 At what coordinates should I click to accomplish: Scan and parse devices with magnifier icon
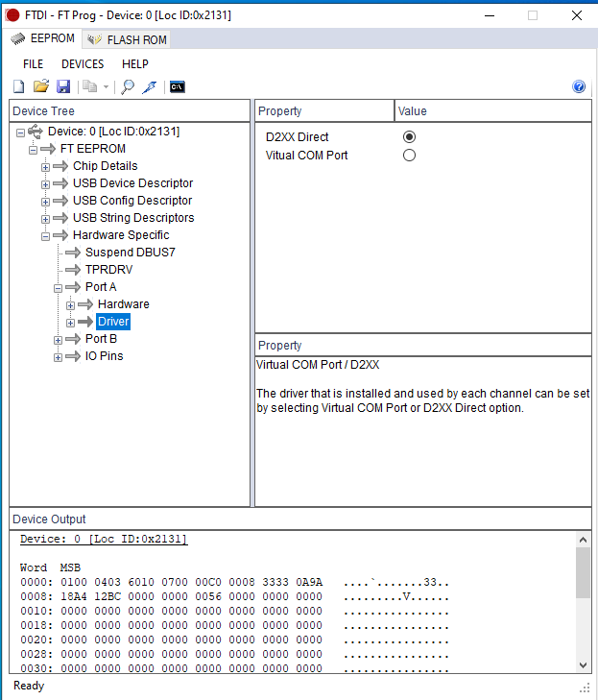click(128, 86)
